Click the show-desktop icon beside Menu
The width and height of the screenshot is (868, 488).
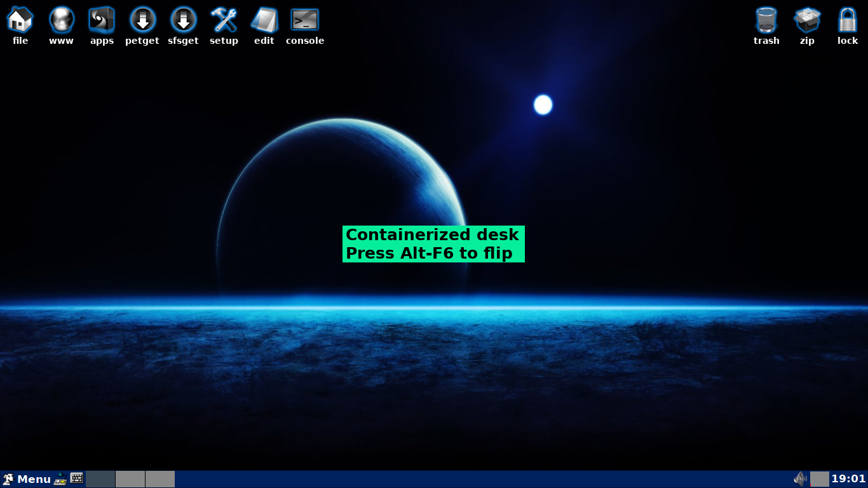(x=60, y=479)
